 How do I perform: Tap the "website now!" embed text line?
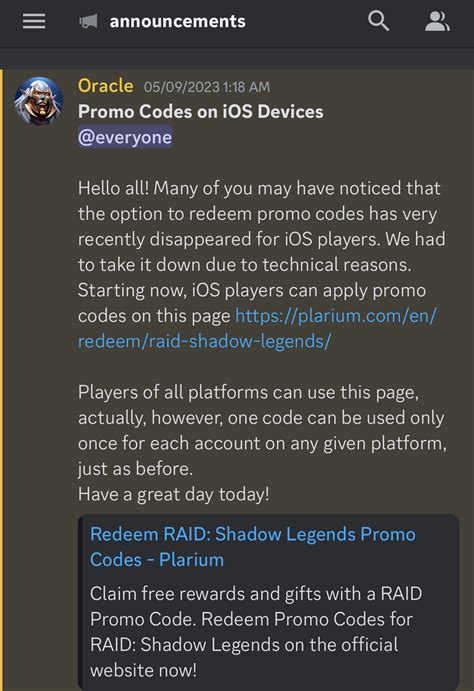point(143,670)
